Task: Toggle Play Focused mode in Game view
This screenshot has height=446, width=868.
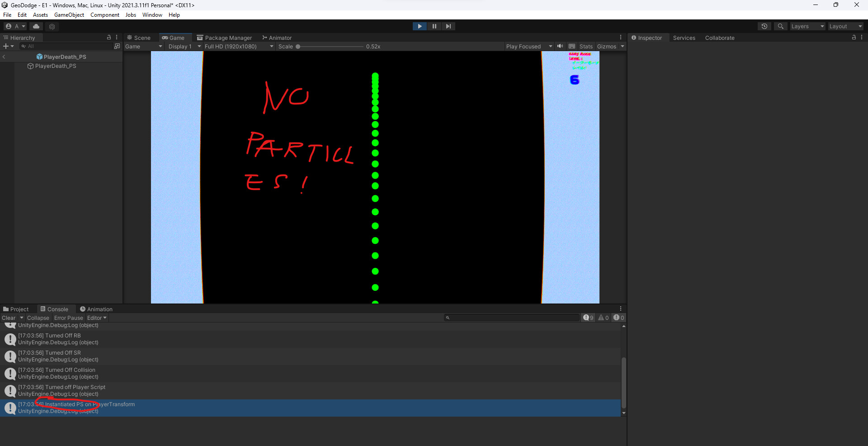Action: coord(527,46)
